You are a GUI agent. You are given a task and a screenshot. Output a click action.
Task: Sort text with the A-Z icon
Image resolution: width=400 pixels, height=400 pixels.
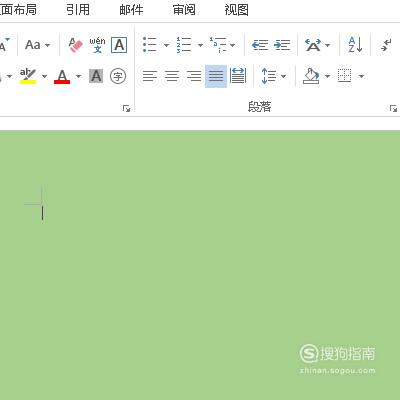pyautogui.click(x=355, y=45)
